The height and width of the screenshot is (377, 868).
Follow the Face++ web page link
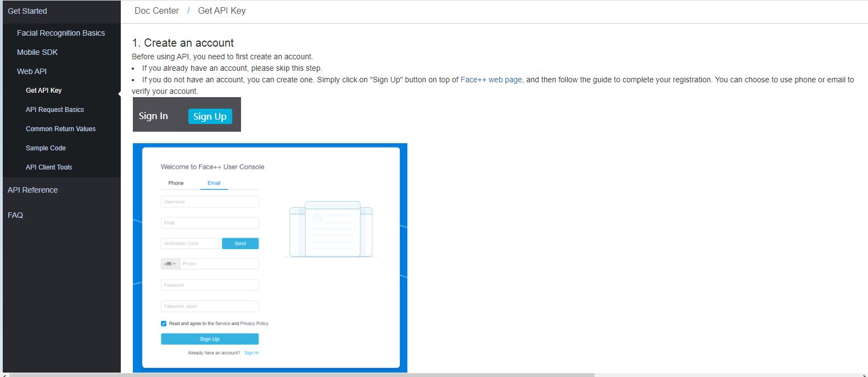click(491, 80)
